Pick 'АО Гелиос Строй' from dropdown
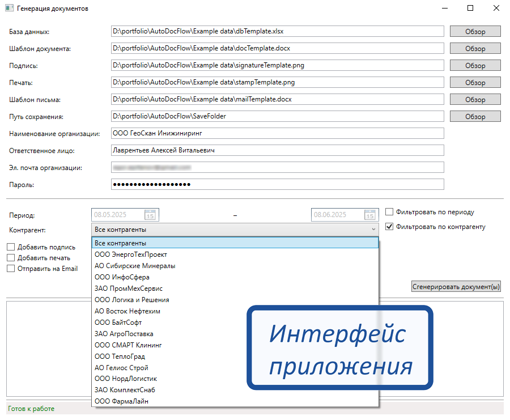This screenshot has width=510, height=420. point(235,368)
